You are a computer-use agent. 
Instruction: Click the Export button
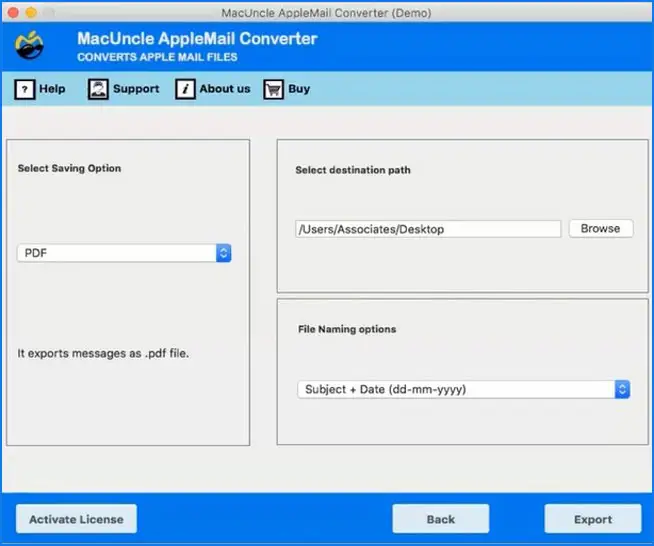(593, 519)
